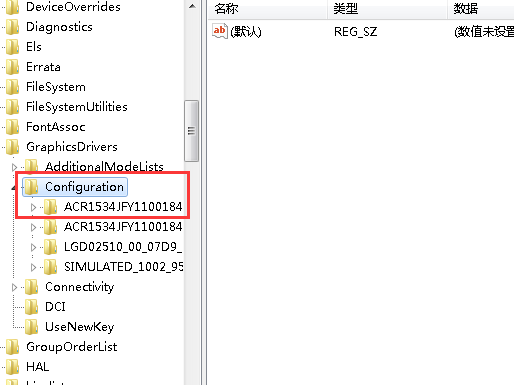Click the tree pane scrollbar thumb

(191, 131)
